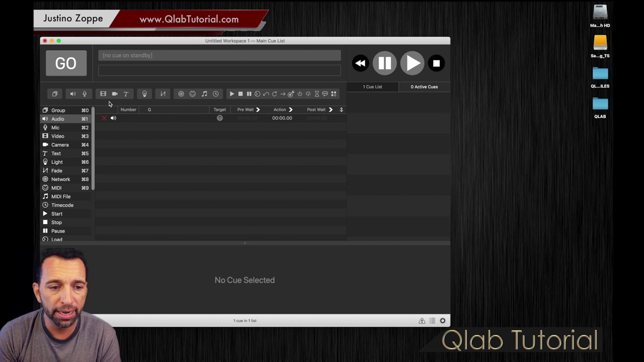Add a Devamp cue using the toolbar circular arrow
The image size is (644, 362).
275,94
